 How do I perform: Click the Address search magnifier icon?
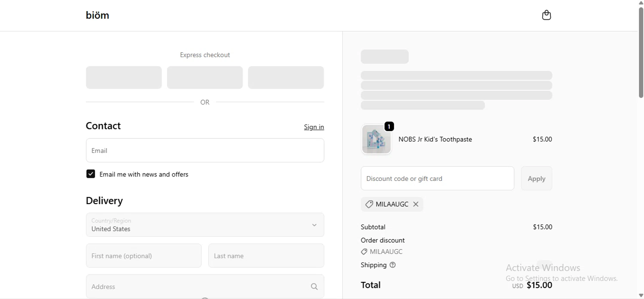[x=314, y=287]
